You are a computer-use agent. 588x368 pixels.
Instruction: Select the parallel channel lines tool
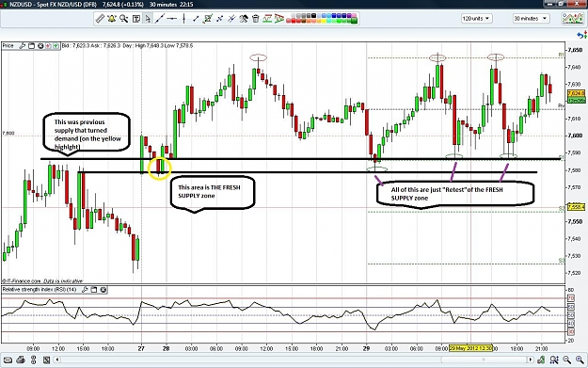pyautogui.click(x=231, y=19)
